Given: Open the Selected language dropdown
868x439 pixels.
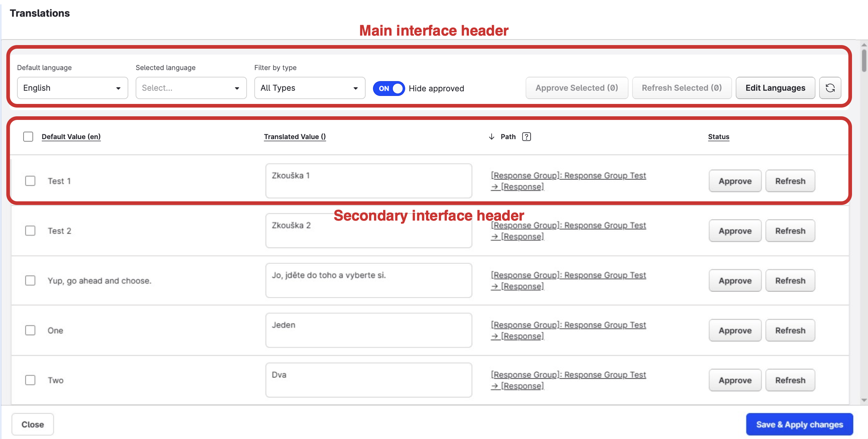Looking at the screenshot, I should coord(191,88).
